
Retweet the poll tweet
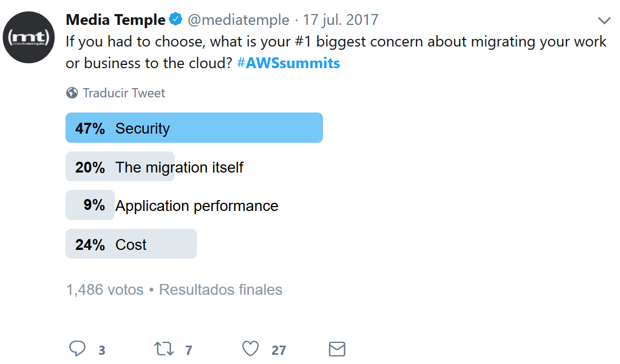coord(163,349)
